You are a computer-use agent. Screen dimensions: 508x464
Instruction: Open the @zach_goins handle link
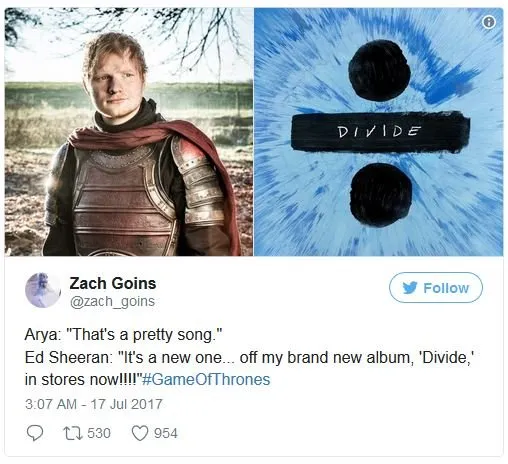pos(112,301)
